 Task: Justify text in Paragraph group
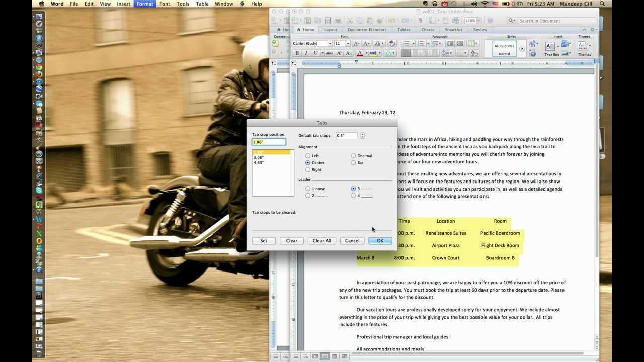(434, 53)
